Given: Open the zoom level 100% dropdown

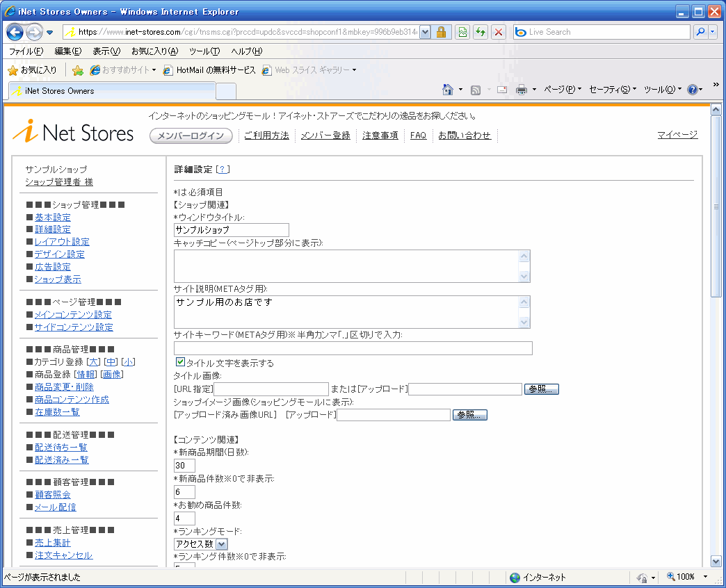Looking at the screenshot, I should 705,578.
